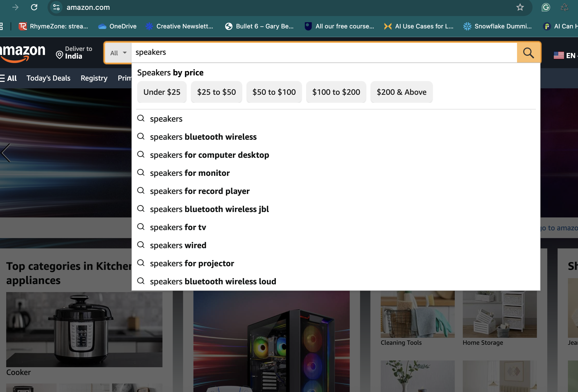The image size is (578, 392).
Task: Click the orange search magnifier button
Action: coord(528,53)
